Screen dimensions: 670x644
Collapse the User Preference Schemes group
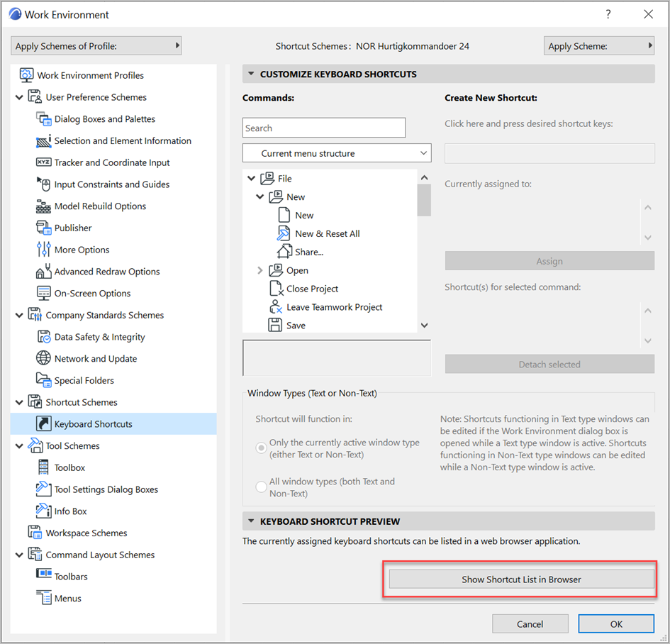19,97
